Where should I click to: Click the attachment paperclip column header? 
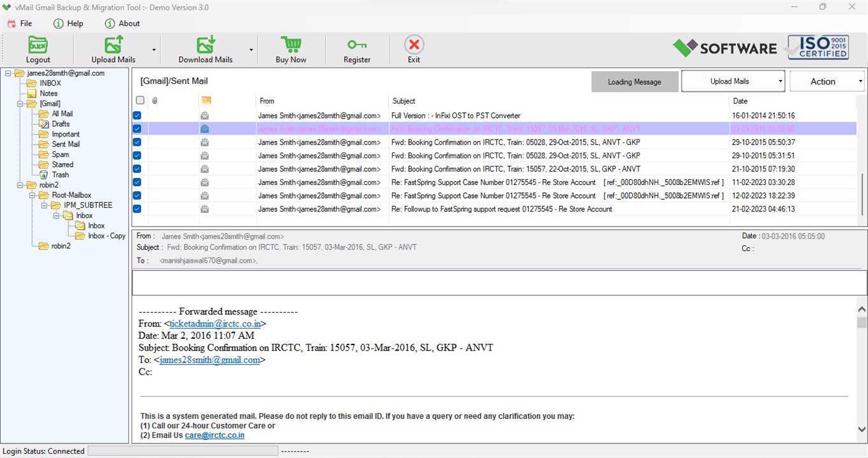coord(154,101)
